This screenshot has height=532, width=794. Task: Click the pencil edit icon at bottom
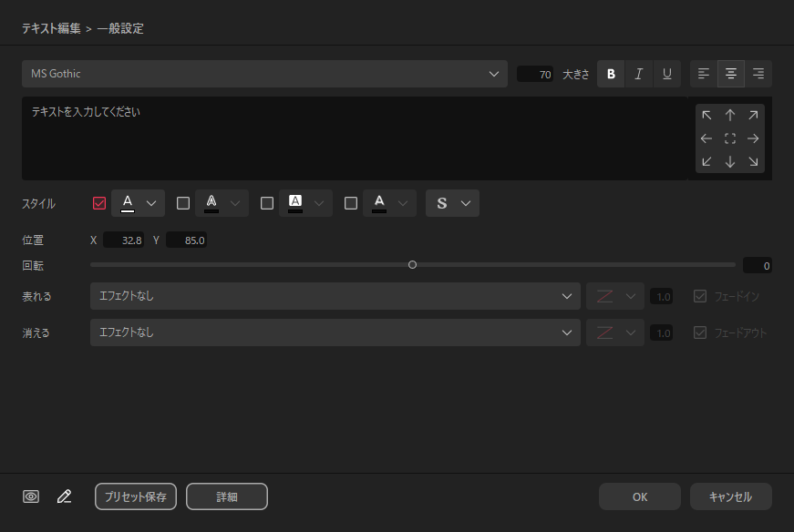point(64,496)
